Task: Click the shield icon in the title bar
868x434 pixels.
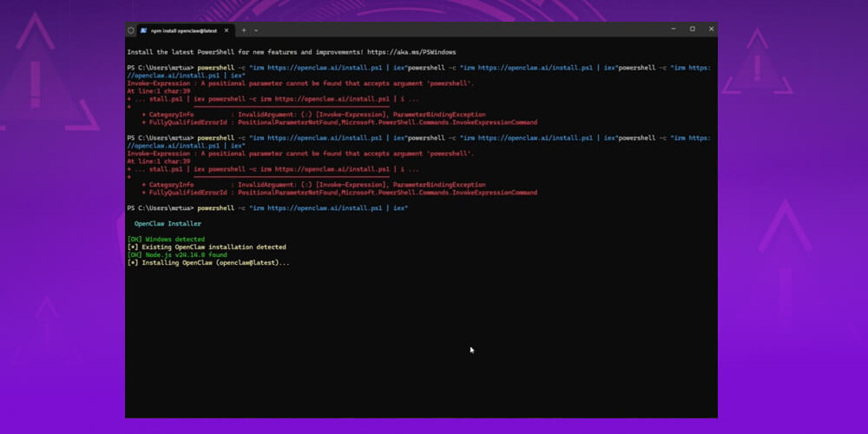Action: 131,30
